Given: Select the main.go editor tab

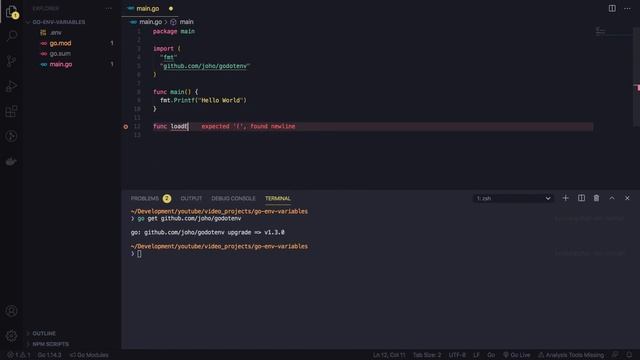Looking at the screenshot, I should point(148,9).
